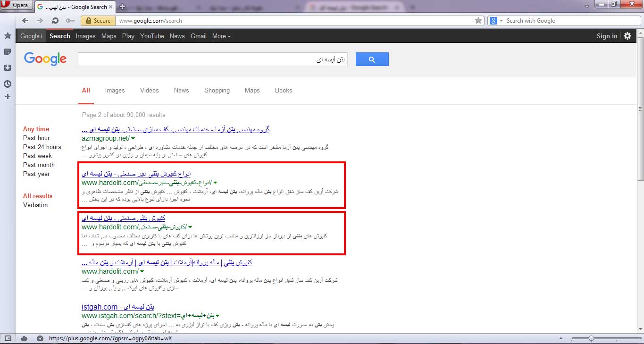Open the History clock panel in sidebar
This screenshot has width=644, height=344.
tap(8, 84)
